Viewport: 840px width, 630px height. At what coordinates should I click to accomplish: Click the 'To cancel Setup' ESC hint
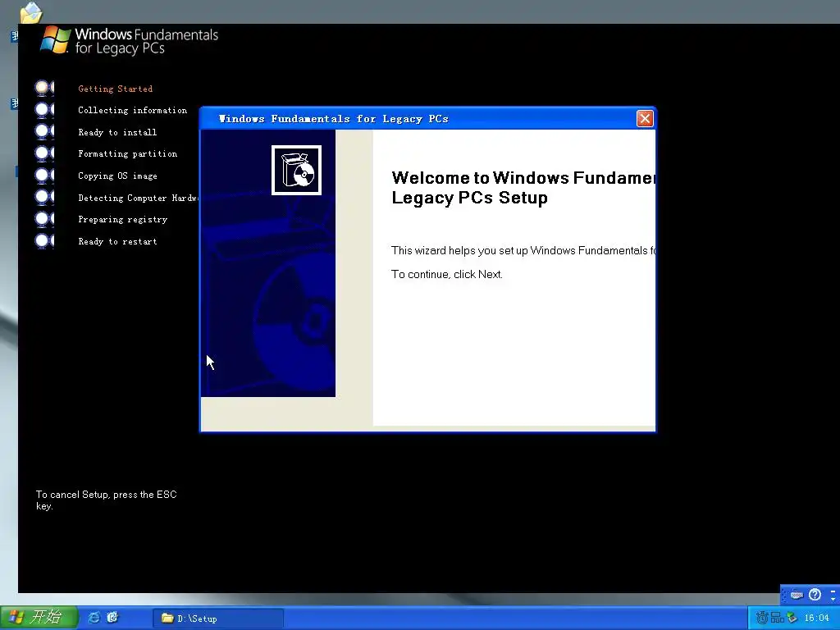pyautogui.click(x=106, y=500)
